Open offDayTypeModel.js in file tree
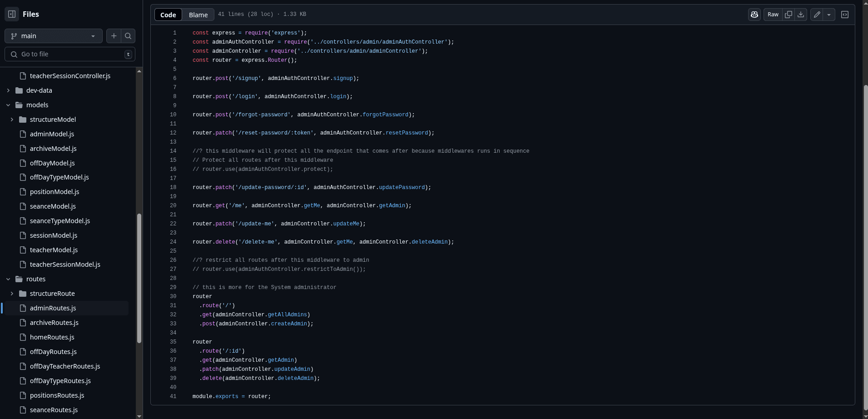The image size is (868, 419). click(59, 177)
